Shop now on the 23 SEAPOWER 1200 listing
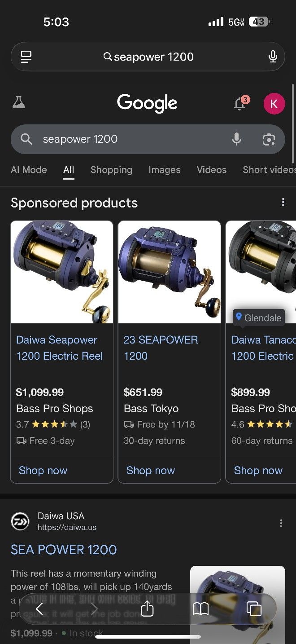This screenshot has height=644, width=296. (151, 470)
